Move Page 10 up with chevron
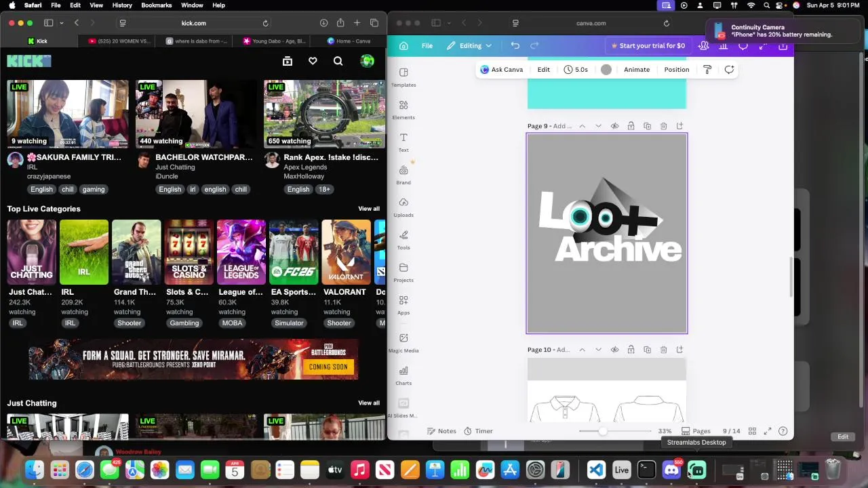 click(x=582, y=350)
